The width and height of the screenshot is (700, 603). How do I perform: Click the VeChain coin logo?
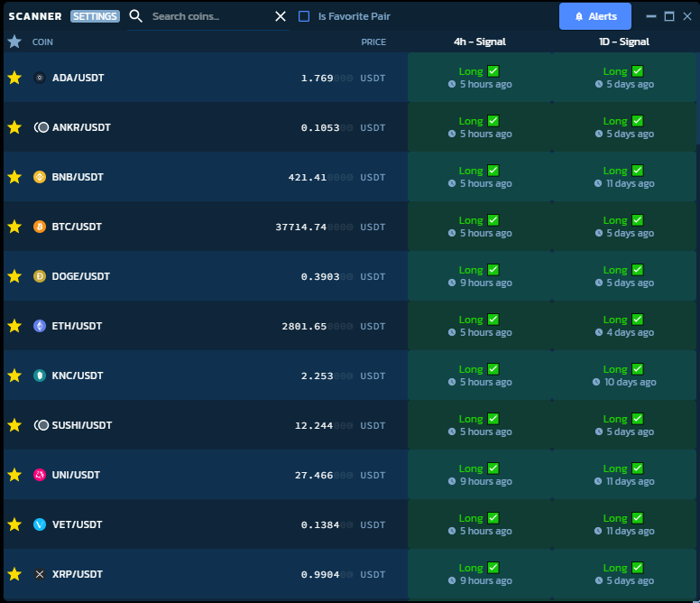click(x=40, y=524)
